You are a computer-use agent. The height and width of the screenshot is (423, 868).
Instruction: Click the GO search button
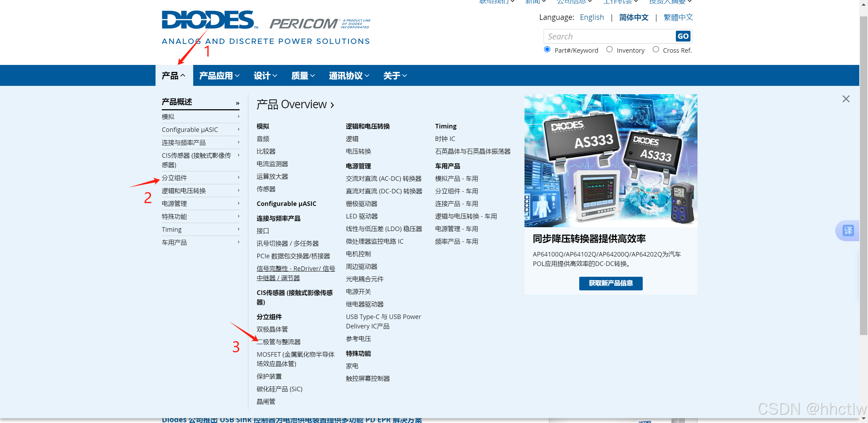[683, 36]
